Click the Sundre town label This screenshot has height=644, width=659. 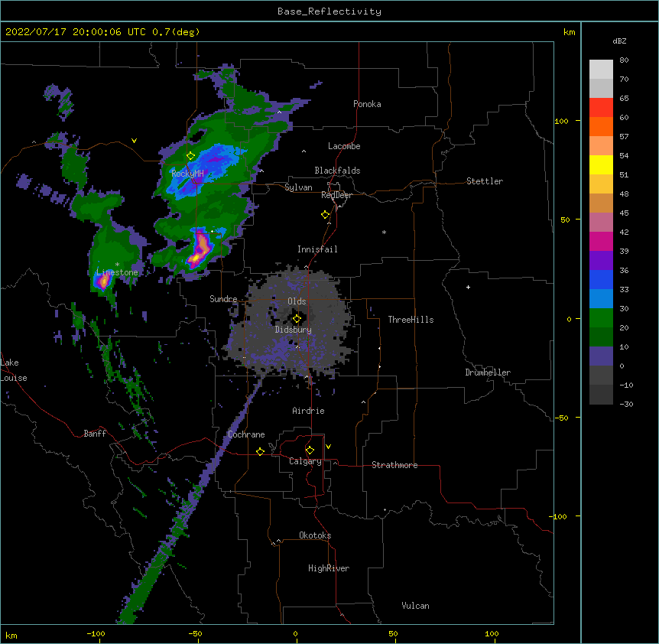coord(223,299)
